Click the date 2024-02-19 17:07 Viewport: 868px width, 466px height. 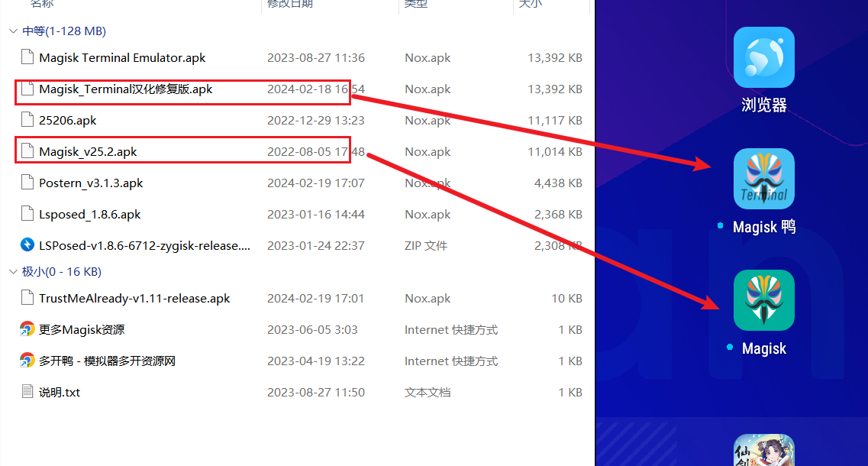[x=315, y=183]
